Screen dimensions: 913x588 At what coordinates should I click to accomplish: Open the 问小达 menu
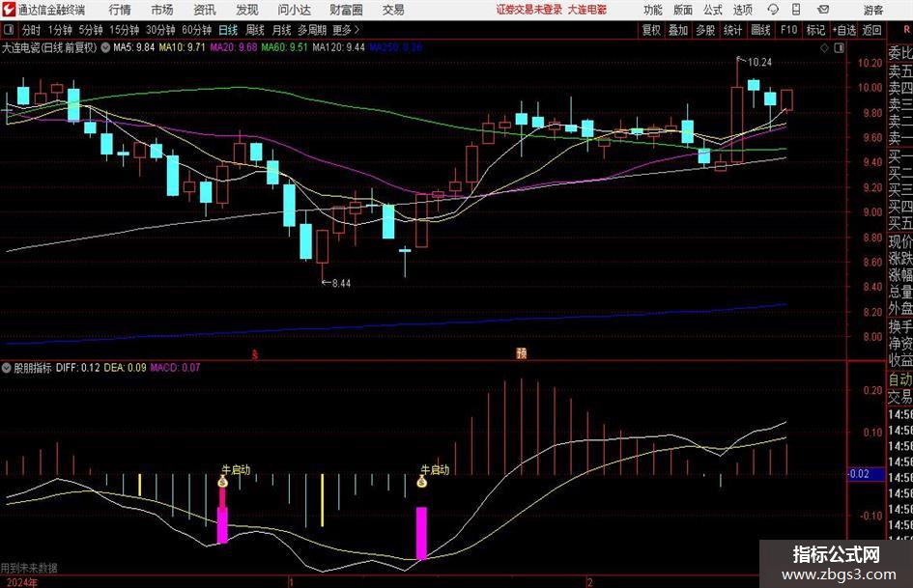[x=294, y=10]
